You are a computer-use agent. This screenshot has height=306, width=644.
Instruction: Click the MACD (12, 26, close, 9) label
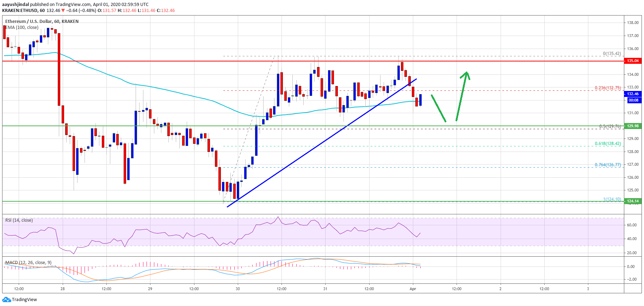tap(28, 263)
